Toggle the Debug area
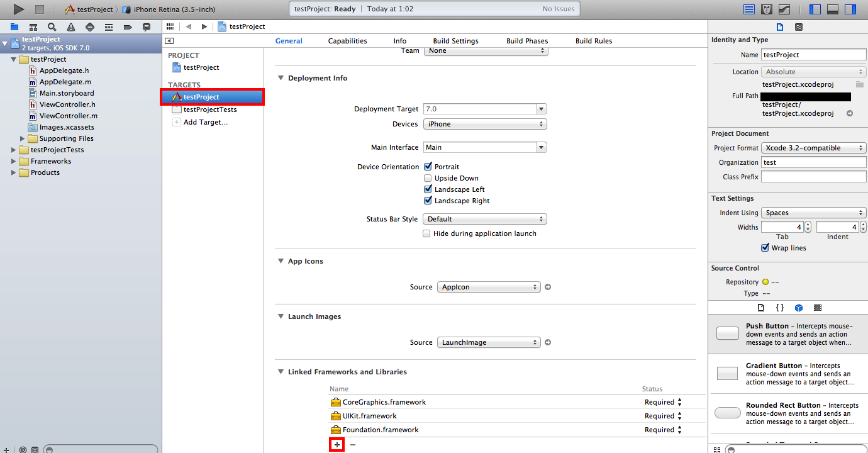The width and height of the screenshot is (868, 453). tap(833, 9)
